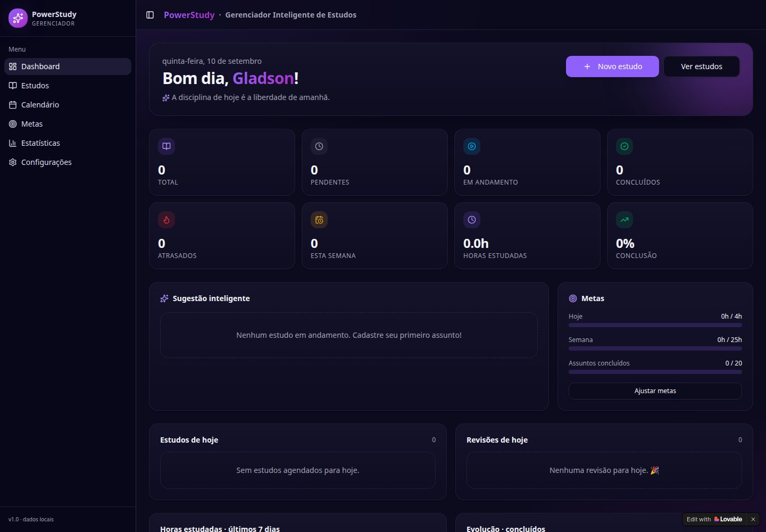Image resolution: width=766 pixels, height=532 pixels.
Task: Click the Edit with Lovable link
Action: tap(714, 519)
